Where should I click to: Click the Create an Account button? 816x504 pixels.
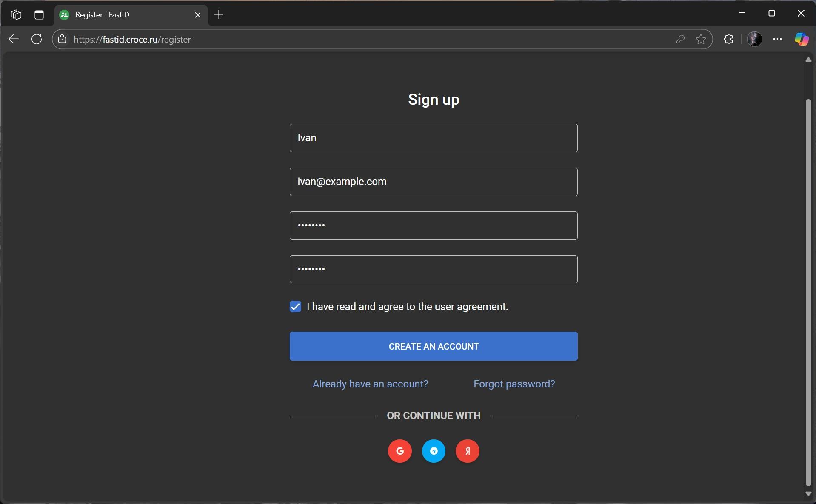(434, 346)
